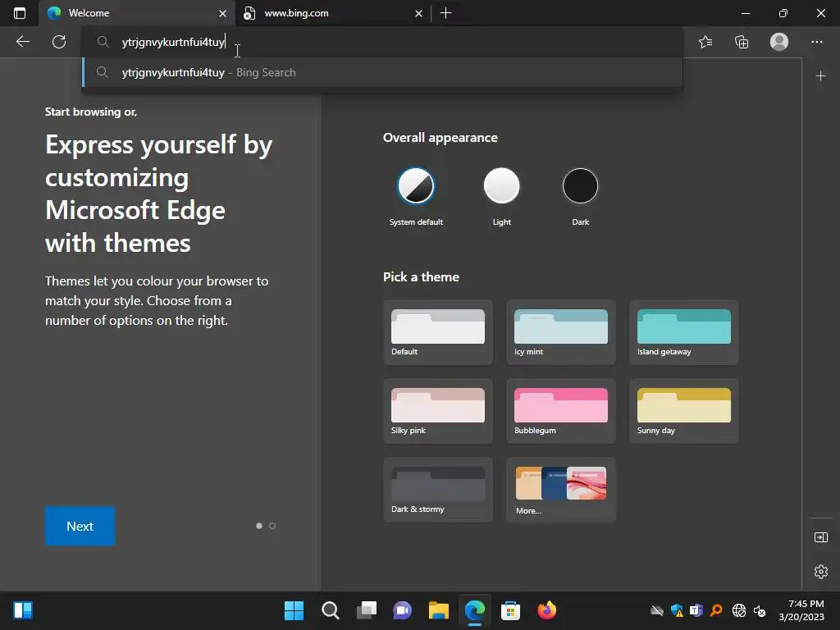This screenshot has width=840, height=630.
Task: Hide the sidebar with the collapse icon
Action: pos(820,537)
